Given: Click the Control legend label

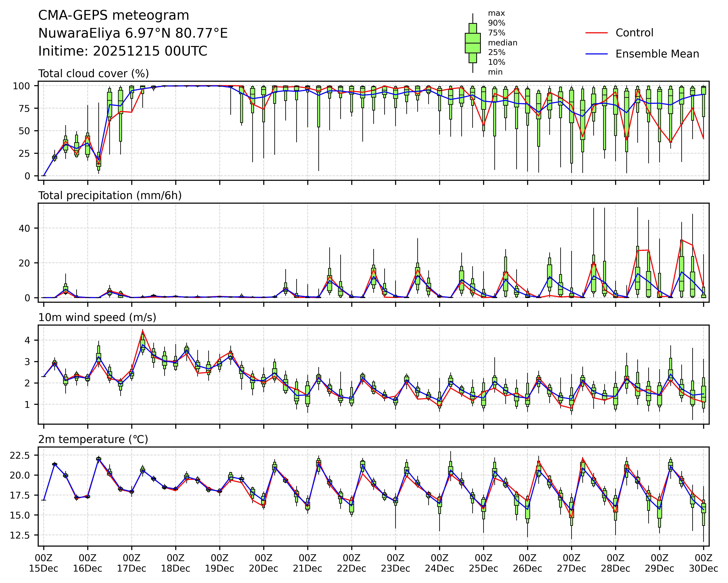Looking at the screenshot, I should [634, 33].
